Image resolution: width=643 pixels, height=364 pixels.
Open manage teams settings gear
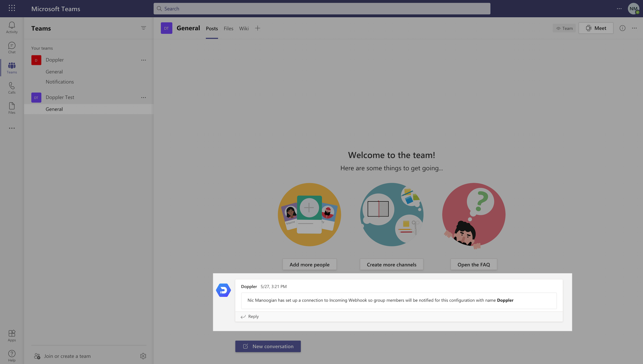tap(143, 356)
